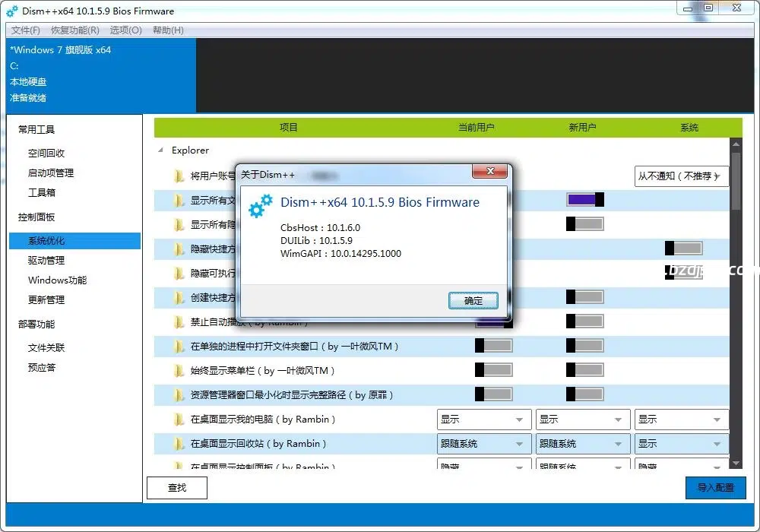760x532 pixels.
Task: Toggle current-user switch for 始终显示菜单栏
Action: point(494,369)
